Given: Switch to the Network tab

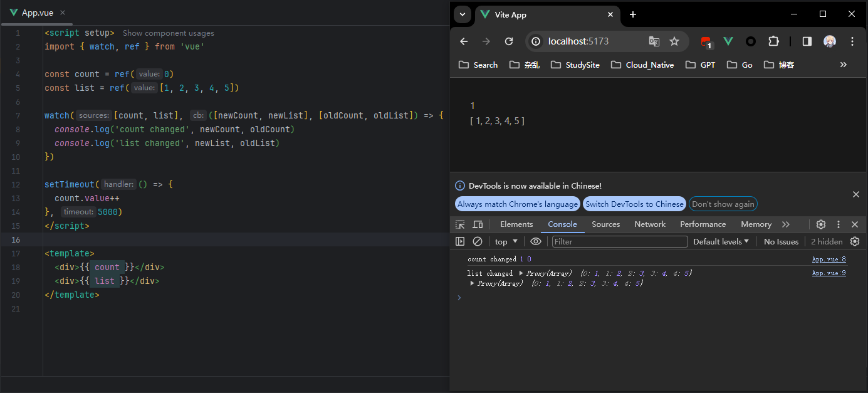Looking at the screenshot, I should tap(650, 224).
